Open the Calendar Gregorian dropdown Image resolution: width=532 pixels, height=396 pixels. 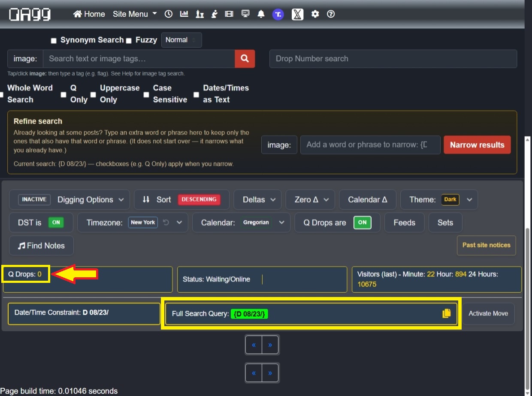point(241,223)
